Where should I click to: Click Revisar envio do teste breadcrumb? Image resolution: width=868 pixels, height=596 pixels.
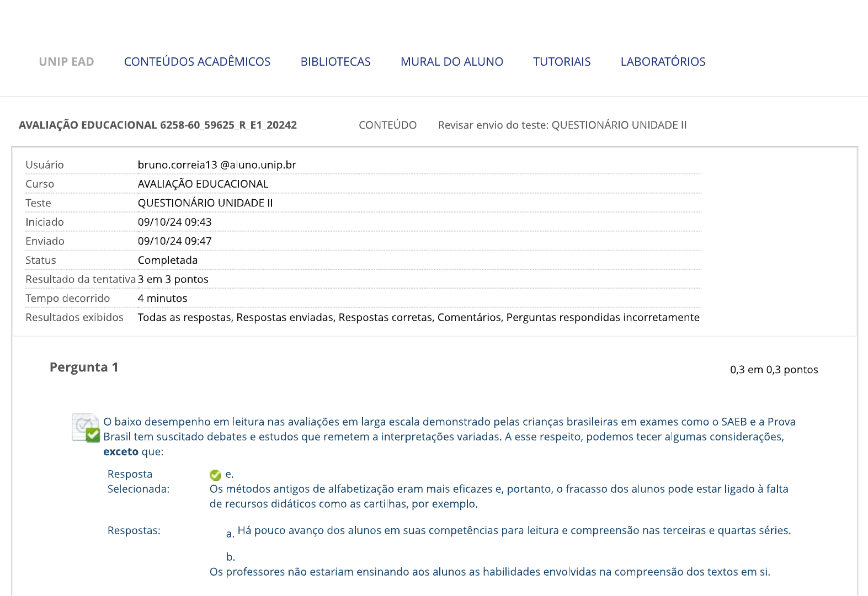click(562, 125)
